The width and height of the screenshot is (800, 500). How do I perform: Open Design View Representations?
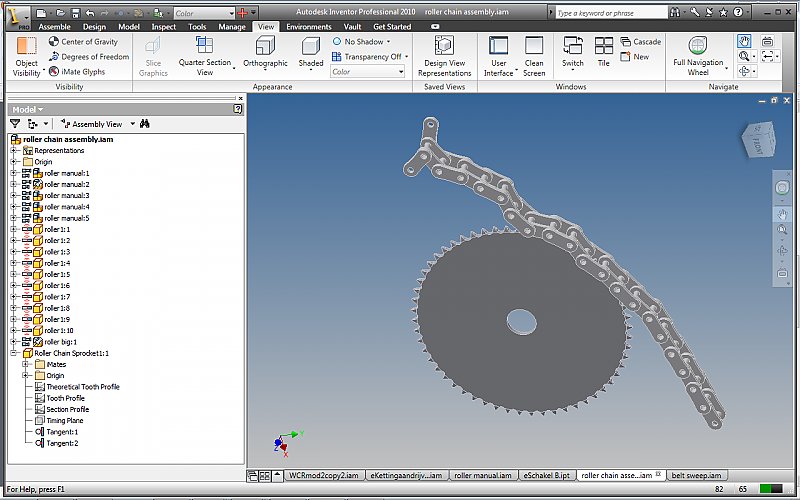(444, 55)
